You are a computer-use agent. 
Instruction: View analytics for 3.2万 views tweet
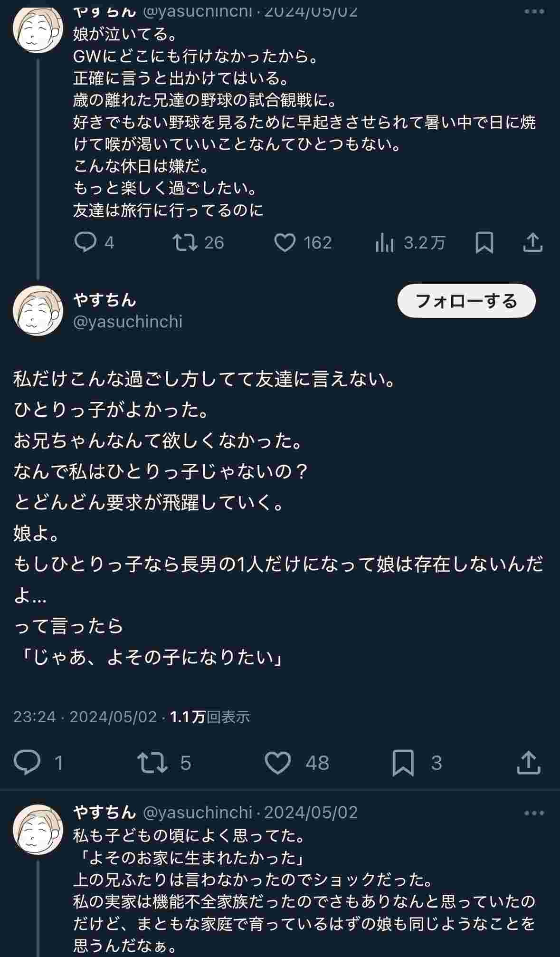click(x=385, y=243)
